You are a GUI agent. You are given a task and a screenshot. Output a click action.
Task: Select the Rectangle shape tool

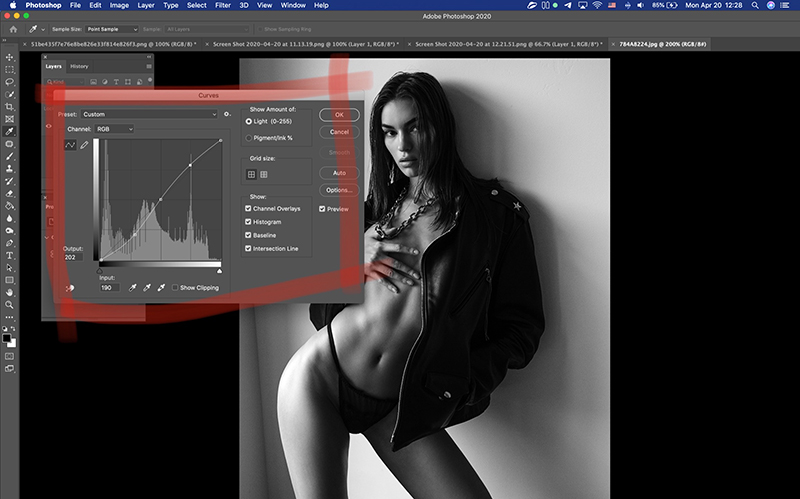coord(9,280)
